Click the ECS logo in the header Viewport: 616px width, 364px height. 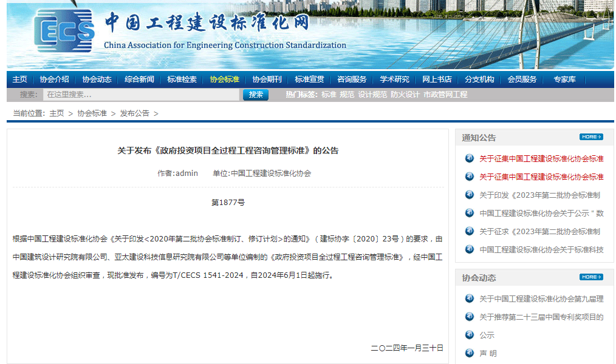coord(64,31)
